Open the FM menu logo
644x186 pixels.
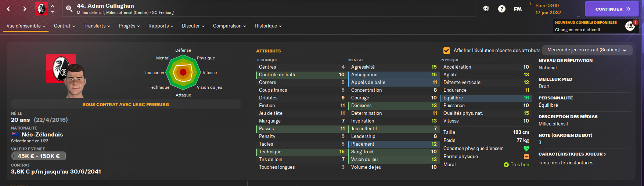pos(518,9)
